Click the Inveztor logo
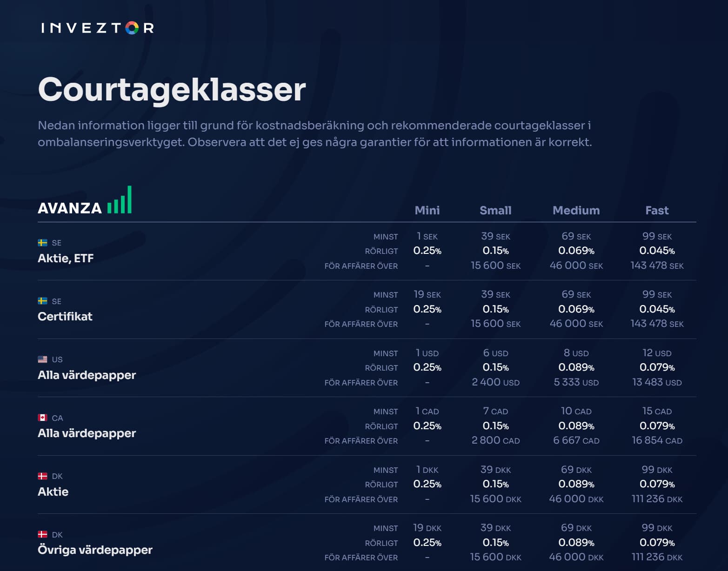The width and height of the screenshot is (728, 571). [x=97, y=28]
